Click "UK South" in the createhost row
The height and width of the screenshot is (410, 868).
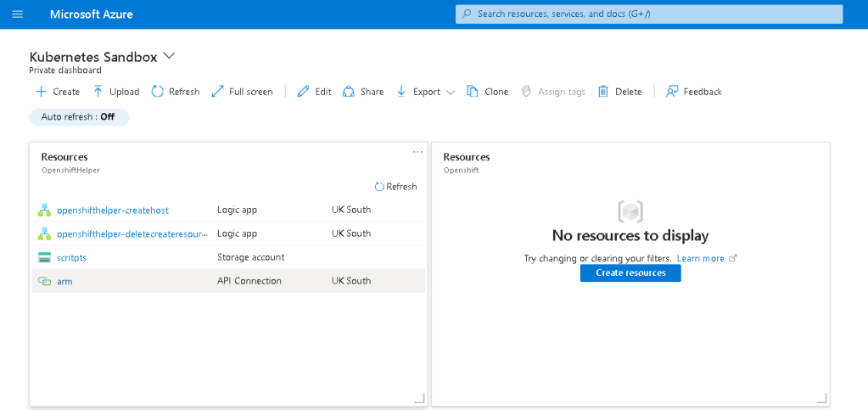pyautogui.click(x=351, y=210)
